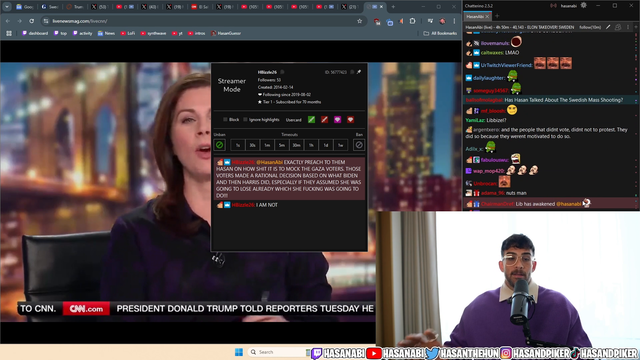Click the UrTwitchViewerFriend username in chat

(x=506, y=65)
